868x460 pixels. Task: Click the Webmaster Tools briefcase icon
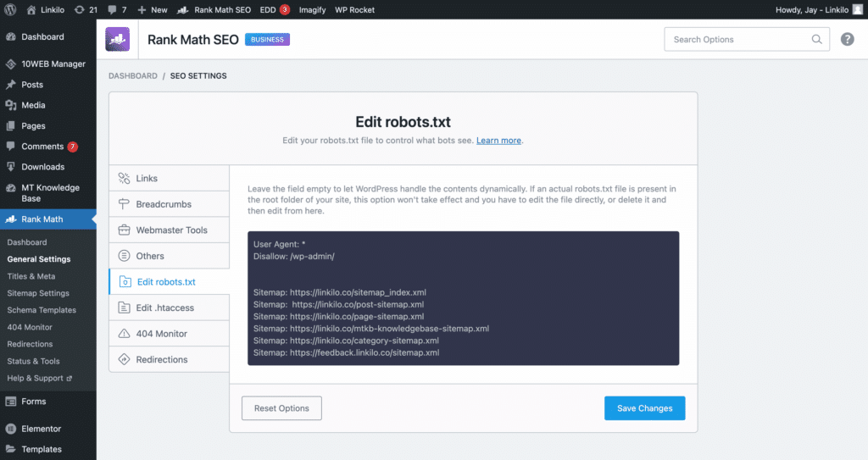[124, 230]
